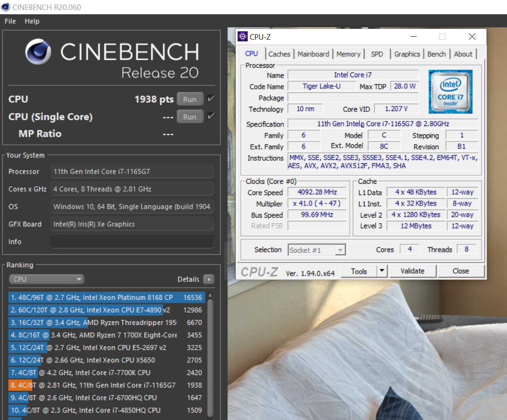Image resolution: width=507 pixels, height=420 pixels.
Task: Click the Close button in CPU-Z
Action: [461, 271]
